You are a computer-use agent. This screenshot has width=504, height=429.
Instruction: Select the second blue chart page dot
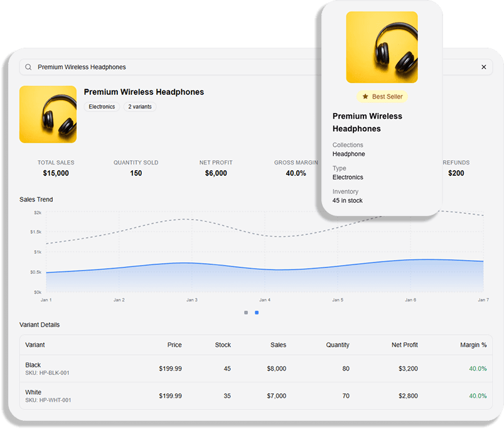pos(257,312)
